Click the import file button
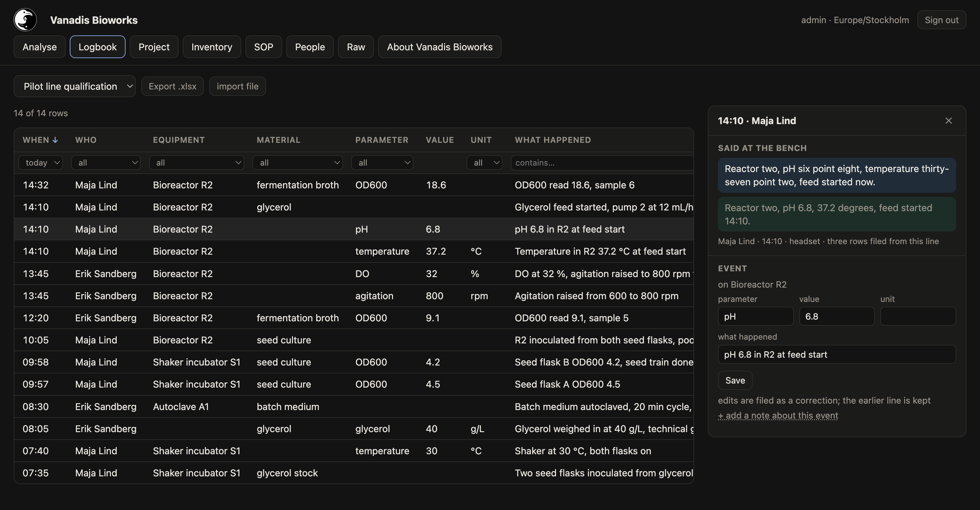 pyautogui.click(x=238, y=86)
